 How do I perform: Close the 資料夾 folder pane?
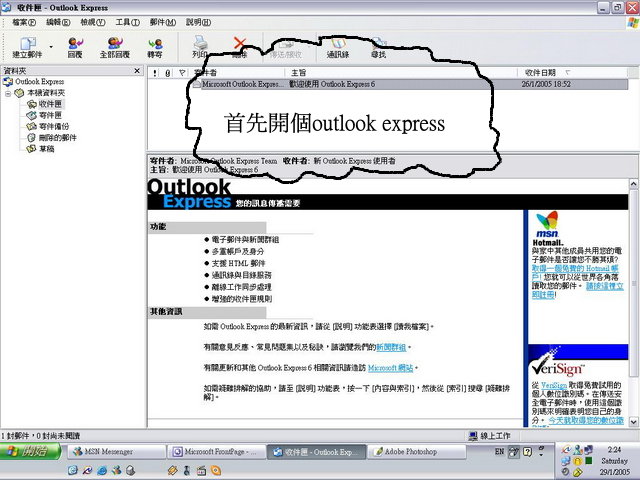tap(139, 72)
